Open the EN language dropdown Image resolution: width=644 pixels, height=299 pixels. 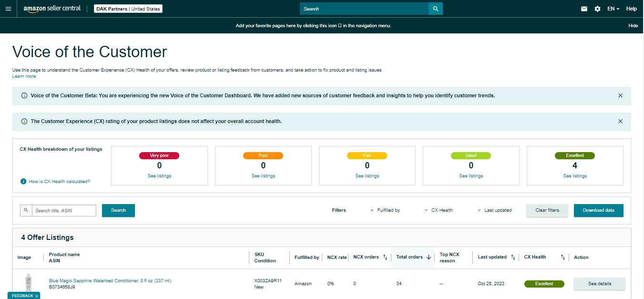(613, 9)
